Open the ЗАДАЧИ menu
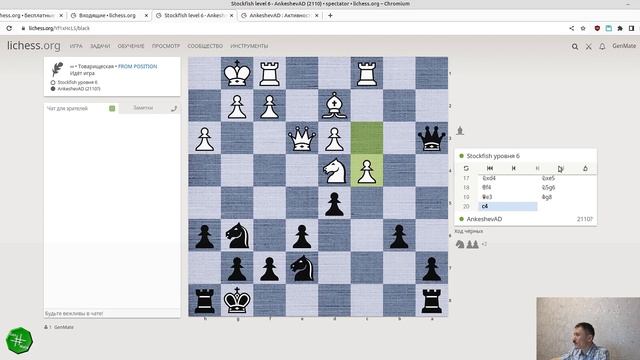Viewport: 640px width, 360px height. (x=100, y=46)
